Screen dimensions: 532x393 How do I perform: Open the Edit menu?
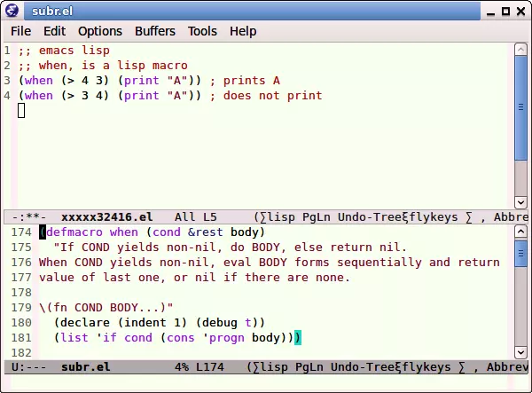pos(54,31)
